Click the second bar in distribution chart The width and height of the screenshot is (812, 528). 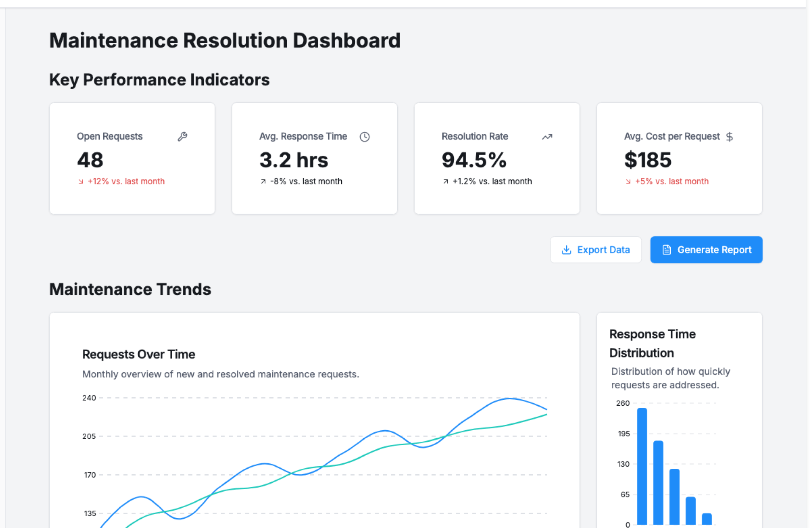point(658,482)
